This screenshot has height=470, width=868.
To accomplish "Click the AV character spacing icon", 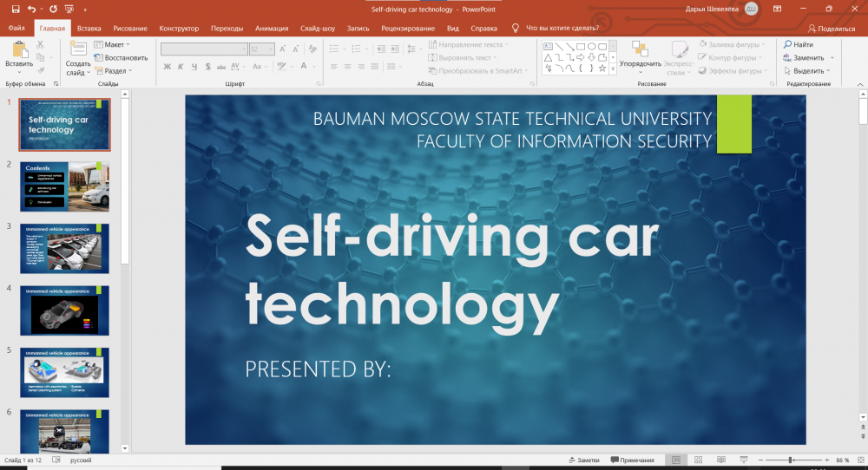I will [x=235, y=67].
